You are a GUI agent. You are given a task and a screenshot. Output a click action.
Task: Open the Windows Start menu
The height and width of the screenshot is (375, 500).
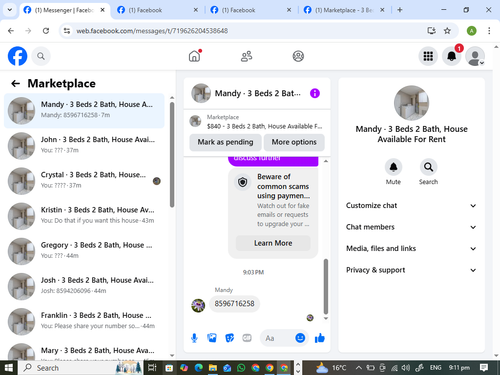pos(9,368)
